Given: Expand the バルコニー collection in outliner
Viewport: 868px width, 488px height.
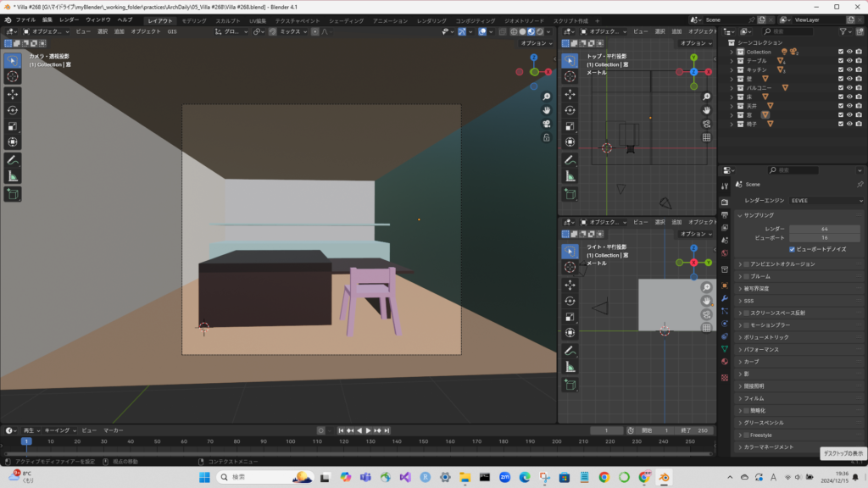Looking at the screenshot, I should tap(732, 87).
